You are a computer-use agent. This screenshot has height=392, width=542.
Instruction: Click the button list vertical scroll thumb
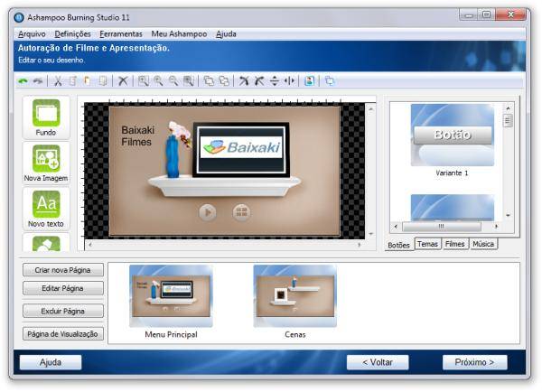pos(508,121)
